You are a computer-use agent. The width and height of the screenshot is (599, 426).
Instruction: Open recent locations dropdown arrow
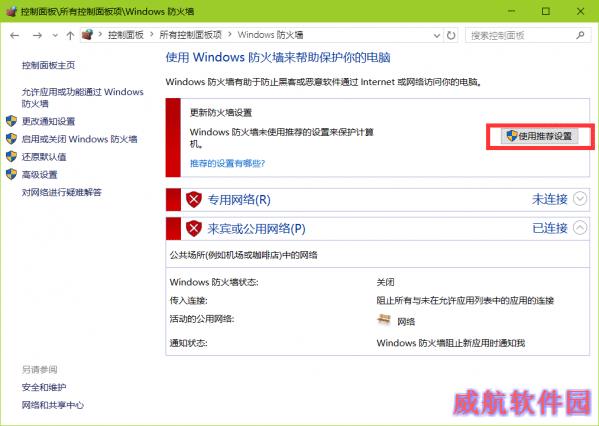[x=55, y=36]
